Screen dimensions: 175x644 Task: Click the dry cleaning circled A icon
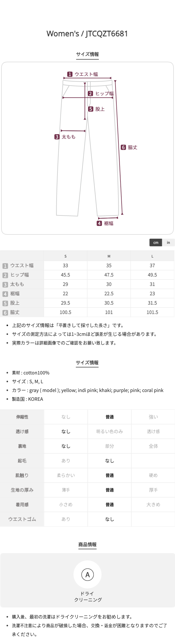pyautogui.click(x=87, y=574)
